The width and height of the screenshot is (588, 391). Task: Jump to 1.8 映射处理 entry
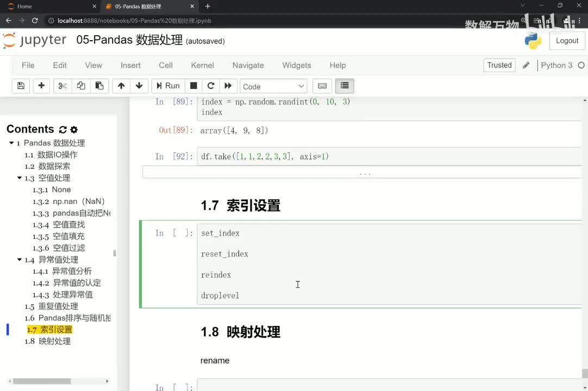[x=48, y=341]
